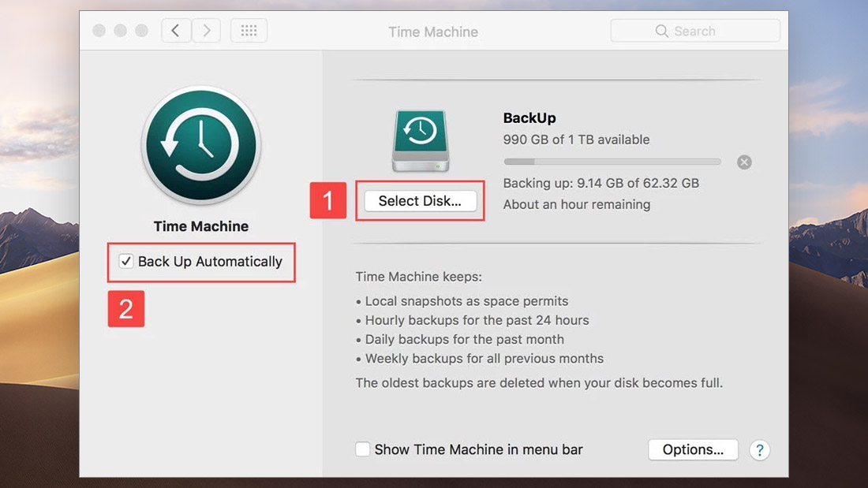868x488 pixels.
Task: Open help with the question mark button
Action: pos(759,450)
